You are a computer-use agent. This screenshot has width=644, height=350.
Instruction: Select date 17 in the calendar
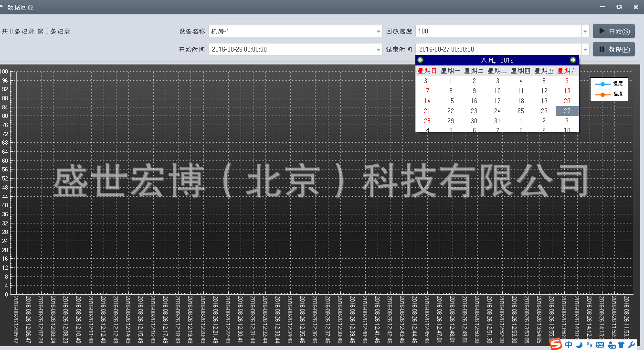tap(497, 101)
